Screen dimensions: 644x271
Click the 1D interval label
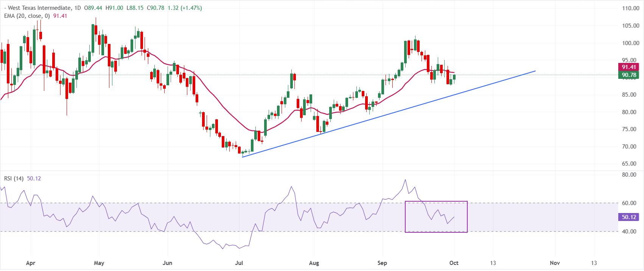point(77,8)
